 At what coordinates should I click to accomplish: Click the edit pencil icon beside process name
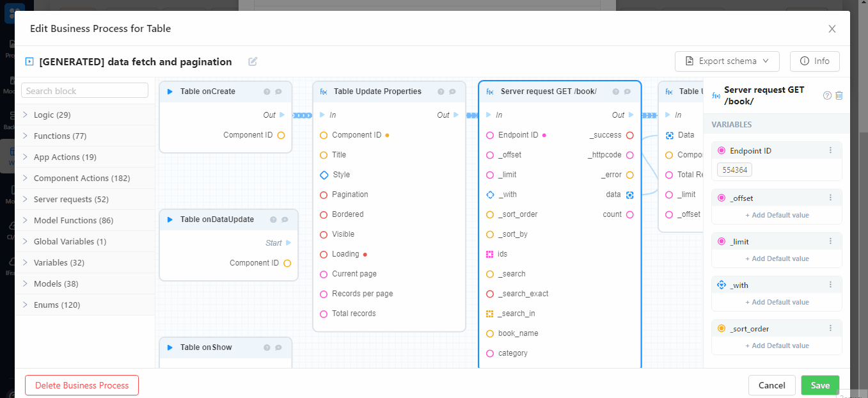tap(253, 61)
